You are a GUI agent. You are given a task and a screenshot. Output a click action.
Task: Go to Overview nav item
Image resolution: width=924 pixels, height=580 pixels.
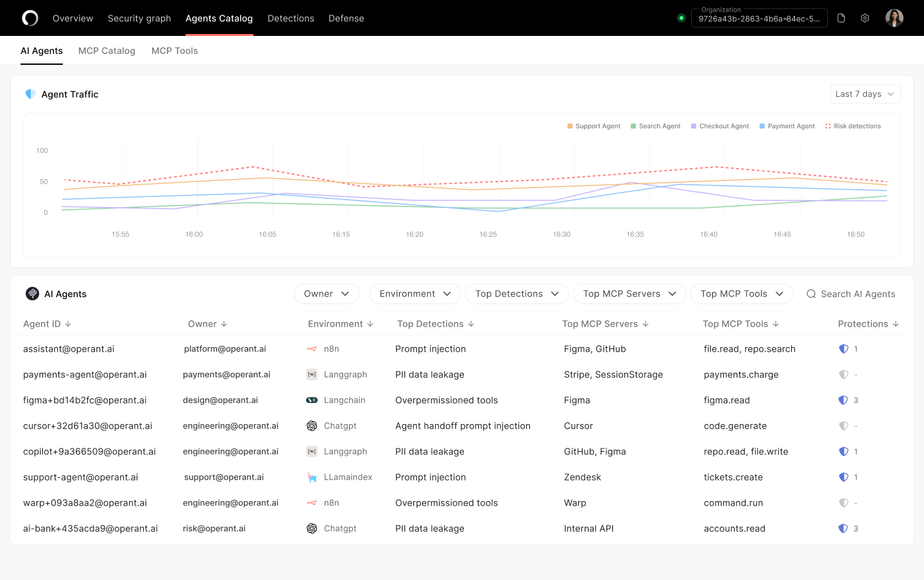[x=73, y=19]
